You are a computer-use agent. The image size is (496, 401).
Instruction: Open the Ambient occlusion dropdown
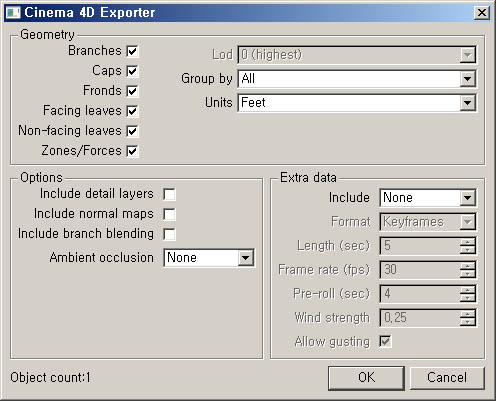(x=209, y=258)
